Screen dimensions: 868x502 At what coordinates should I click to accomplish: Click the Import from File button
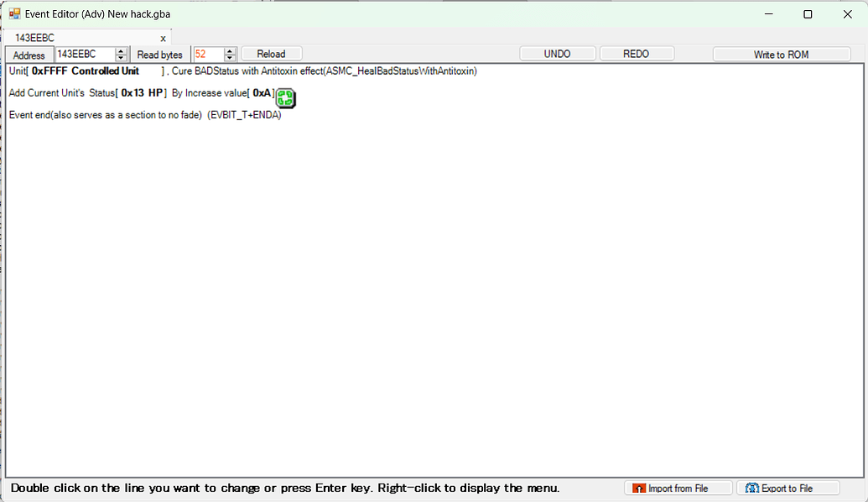point(678,488)
